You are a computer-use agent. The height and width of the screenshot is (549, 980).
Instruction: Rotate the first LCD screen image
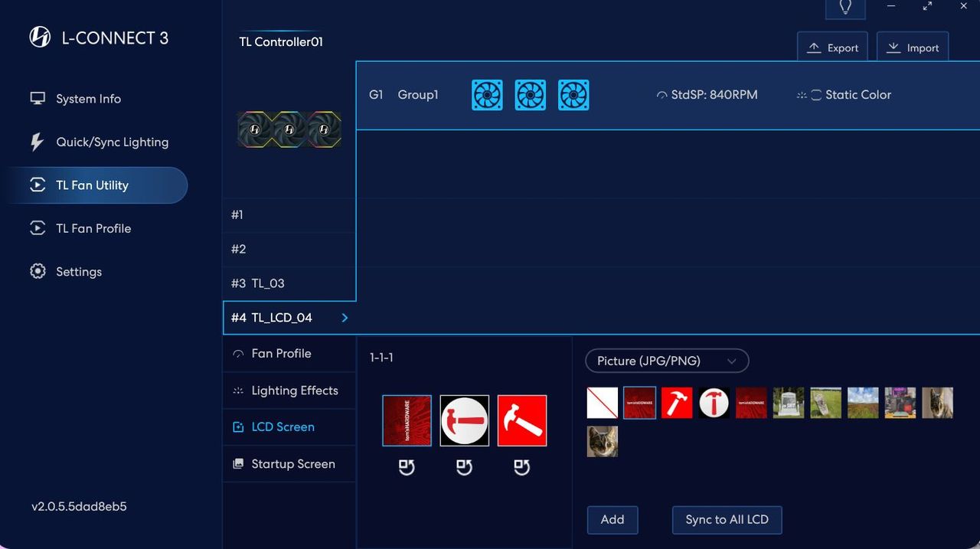[407, 467]
